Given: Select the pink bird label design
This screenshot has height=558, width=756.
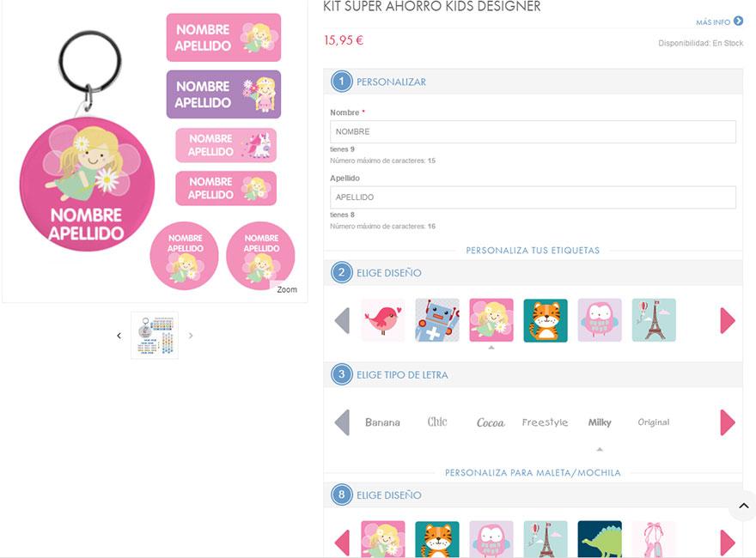Looking at the screenshot, I should pyautogui.click(x=383, y=320).
